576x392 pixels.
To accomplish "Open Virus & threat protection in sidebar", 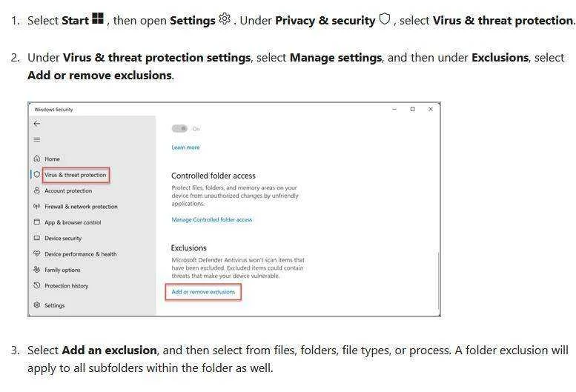I will (x=76, y=175).
